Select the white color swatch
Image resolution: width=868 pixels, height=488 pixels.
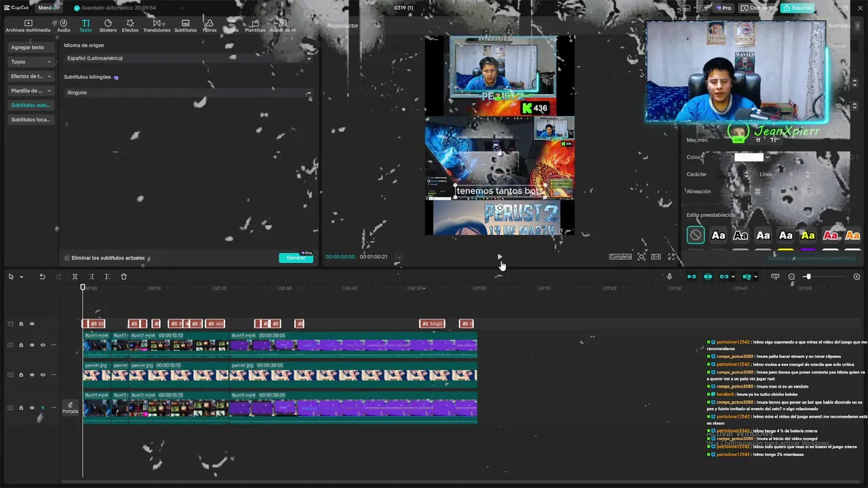749,157
